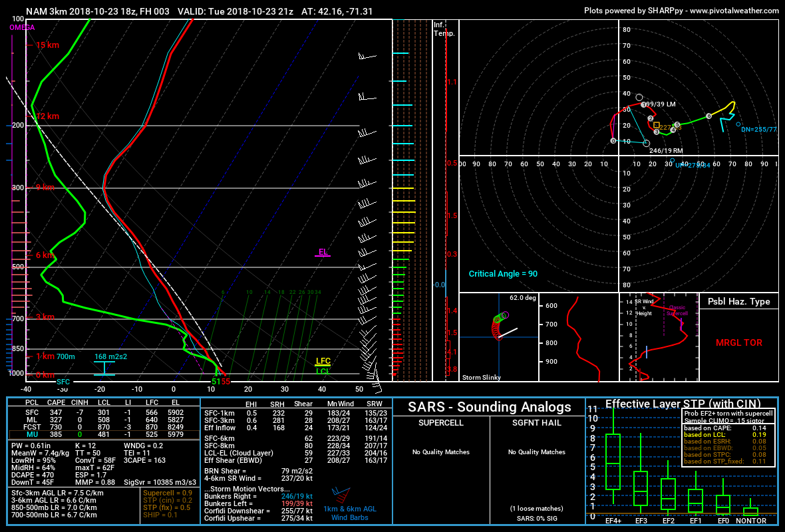Screen dimensions: 785x532
Task: Click the 'Corfidi Upshear =' row
Action: click(x=258, y=518)
